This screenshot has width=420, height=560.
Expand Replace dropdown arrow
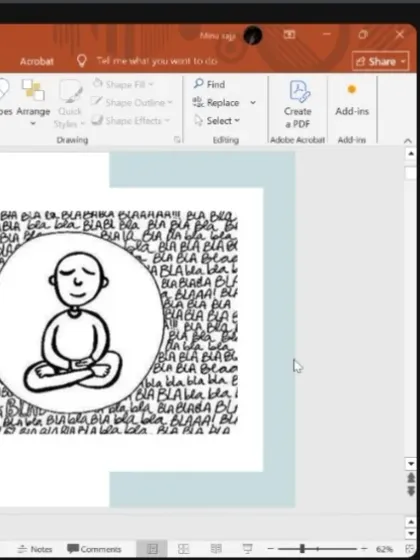(x=253, y=103)
